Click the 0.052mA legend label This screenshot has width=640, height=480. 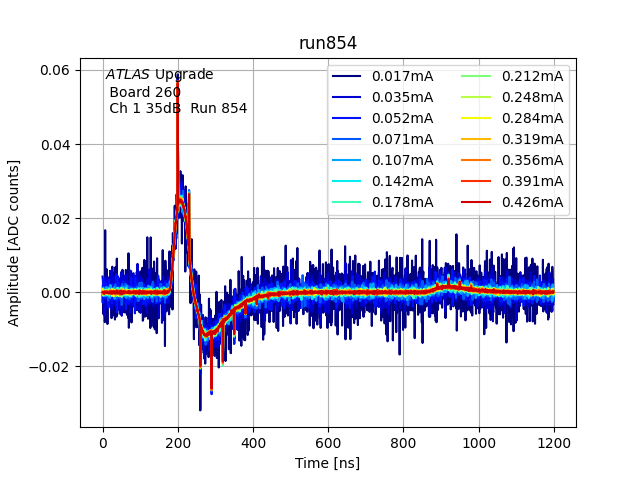402,118
